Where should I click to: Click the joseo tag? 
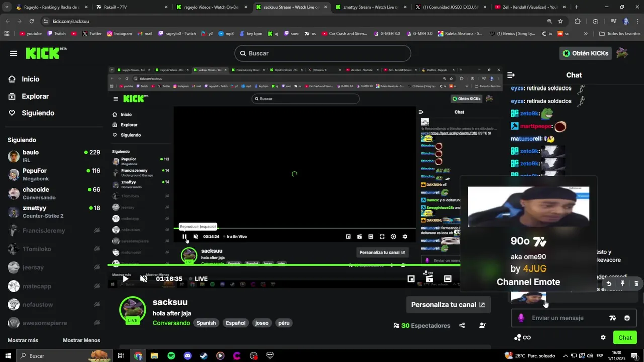(262, 323)
